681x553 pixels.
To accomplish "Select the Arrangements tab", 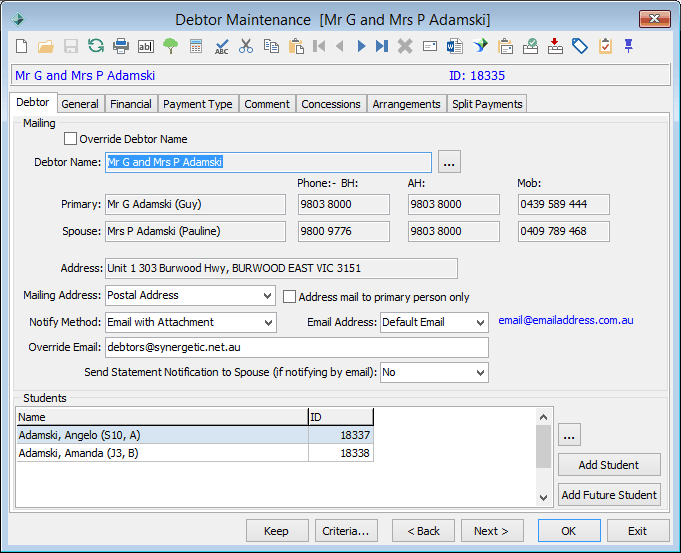I will (x=407, y=104).
